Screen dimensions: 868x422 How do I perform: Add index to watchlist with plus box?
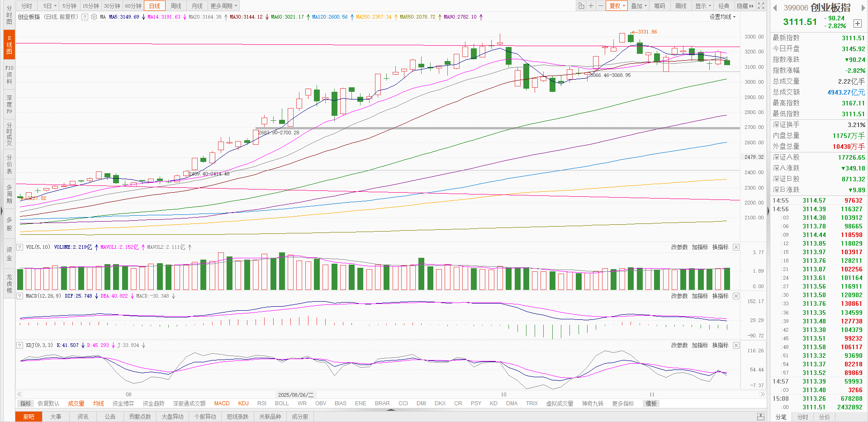pyautogui.click(x=857, y=24)
